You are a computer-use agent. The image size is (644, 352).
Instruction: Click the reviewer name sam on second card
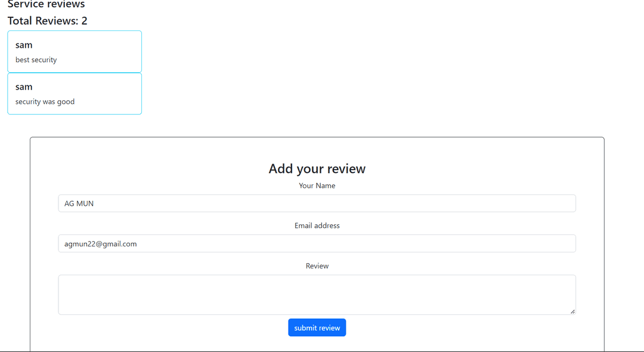[24, 87]
